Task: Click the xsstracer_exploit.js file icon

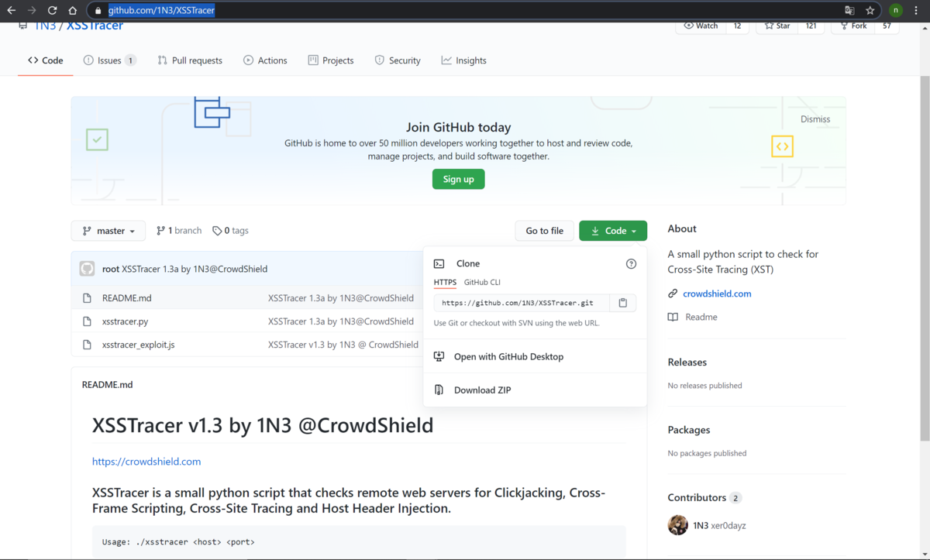Action: click(x=88, y=345)
